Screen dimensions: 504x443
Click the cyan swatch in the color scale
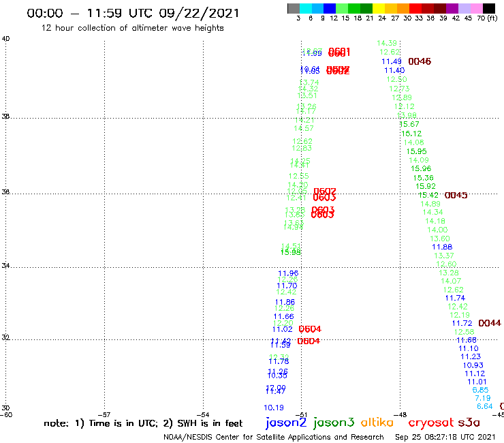pos(306,8)
